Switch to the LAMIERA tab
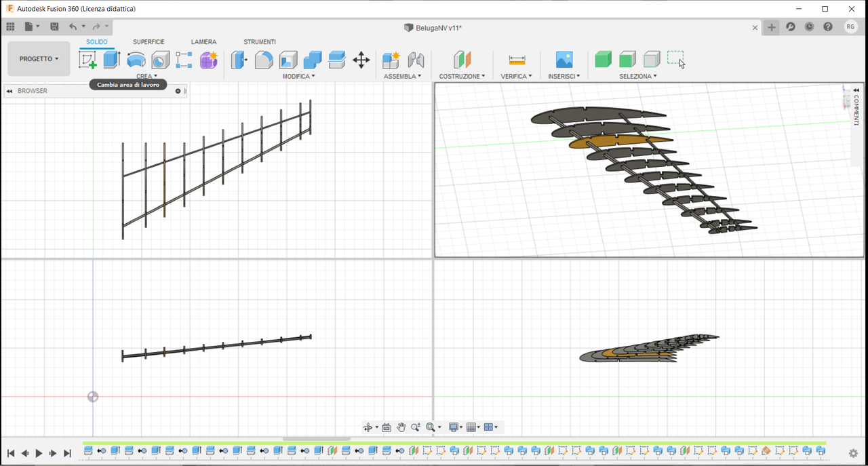 click(203, 42)
